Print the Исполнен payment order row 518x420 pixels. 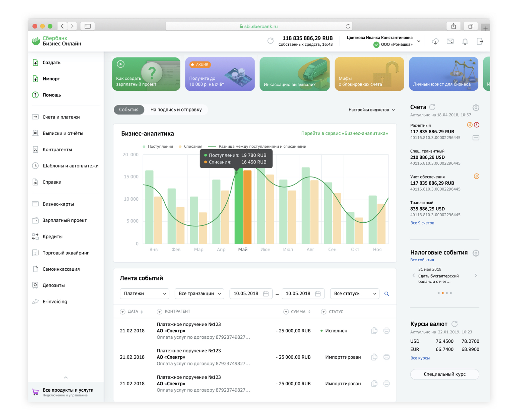click(387, 331)
